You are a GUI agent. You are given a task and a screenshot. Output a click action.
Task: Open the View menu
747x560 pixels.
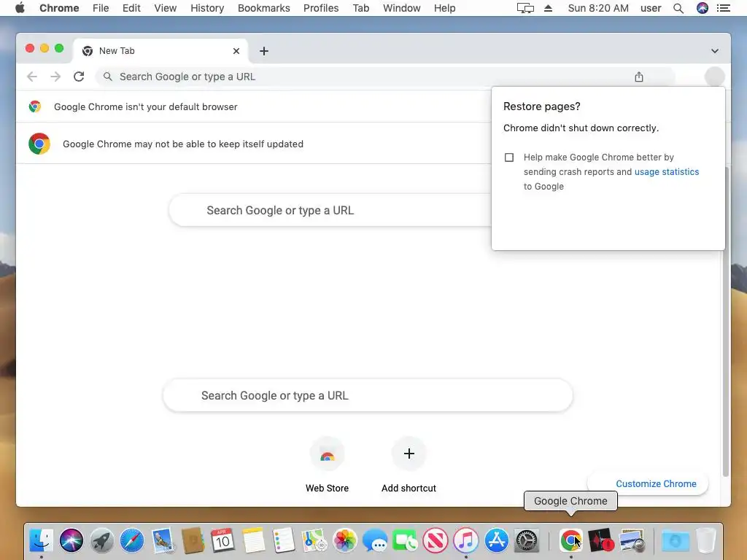(166, 8)
